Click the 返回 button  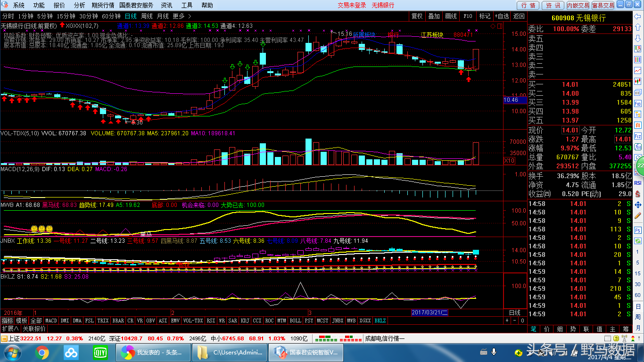[x=519, y=16]
